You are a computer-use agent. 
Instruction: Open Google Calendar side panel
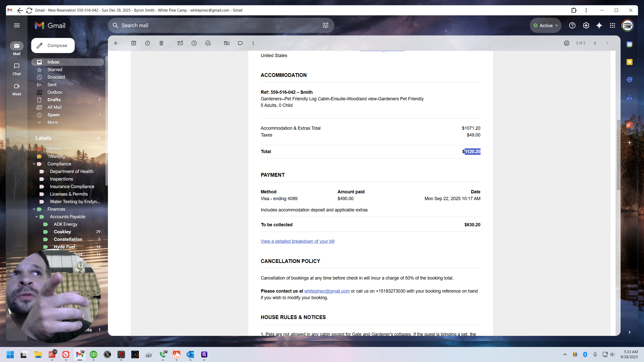coord(629,44)
